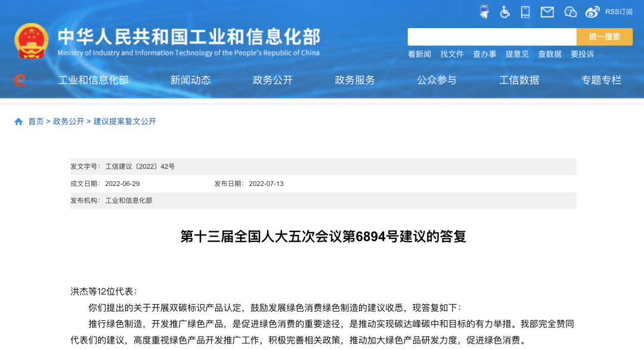
Task: Open the AI assistant robot icon
Action: point(485,11)
